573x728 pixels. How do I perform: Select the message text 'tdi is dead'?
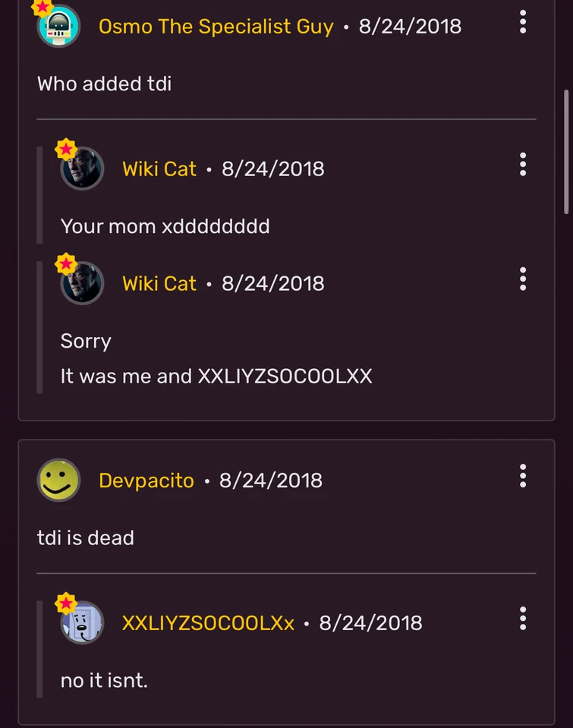(84, 537)
